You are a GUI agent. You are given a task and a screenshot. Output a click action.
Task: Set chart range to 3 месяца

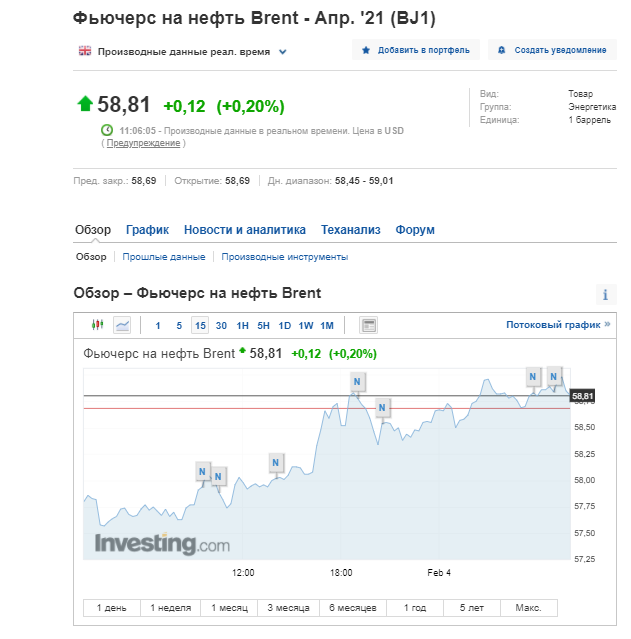point(289,608)
